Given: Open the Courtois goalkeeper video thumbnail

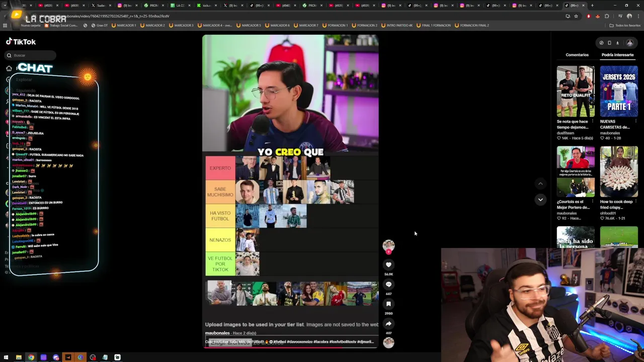Looking at the screenshot, I should tap(576, 171).
